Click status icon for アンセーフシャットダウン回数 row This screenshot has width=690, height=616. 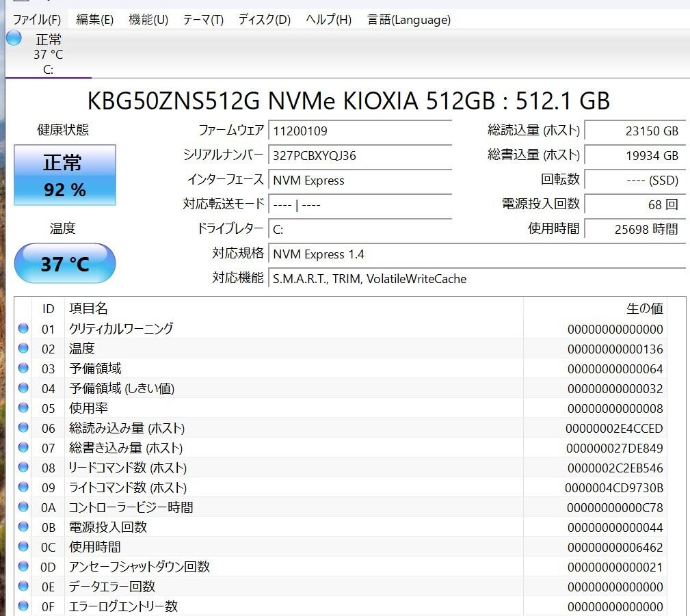click(23, 567)
